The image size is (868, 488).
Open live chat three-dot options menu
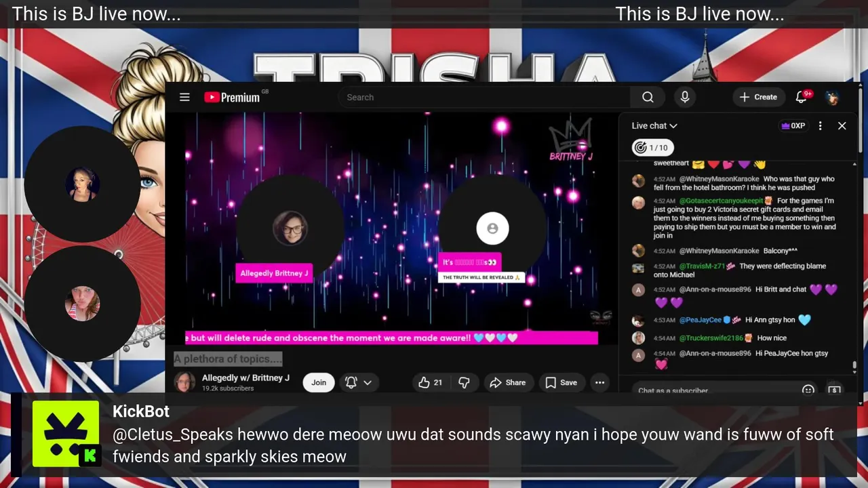[x=820, y=125]
